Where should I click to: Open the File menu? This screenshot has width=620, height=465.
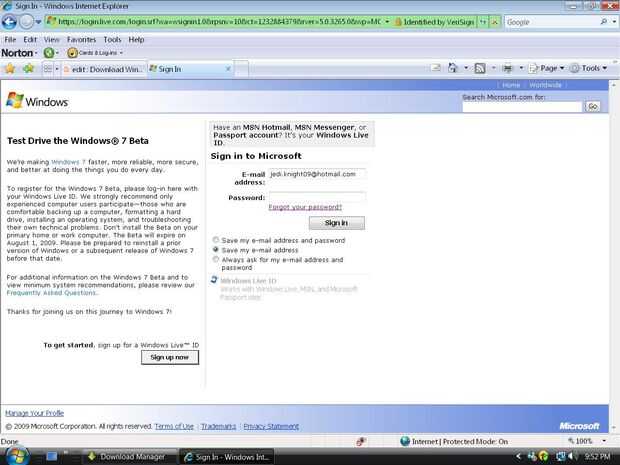[x=10, y=40]
